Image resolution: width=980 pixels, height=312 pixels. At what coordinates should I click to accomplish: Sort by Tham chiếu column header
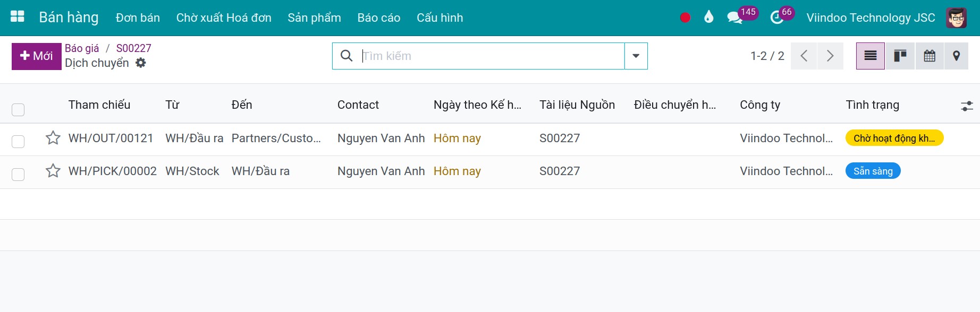tap(99, 105)
